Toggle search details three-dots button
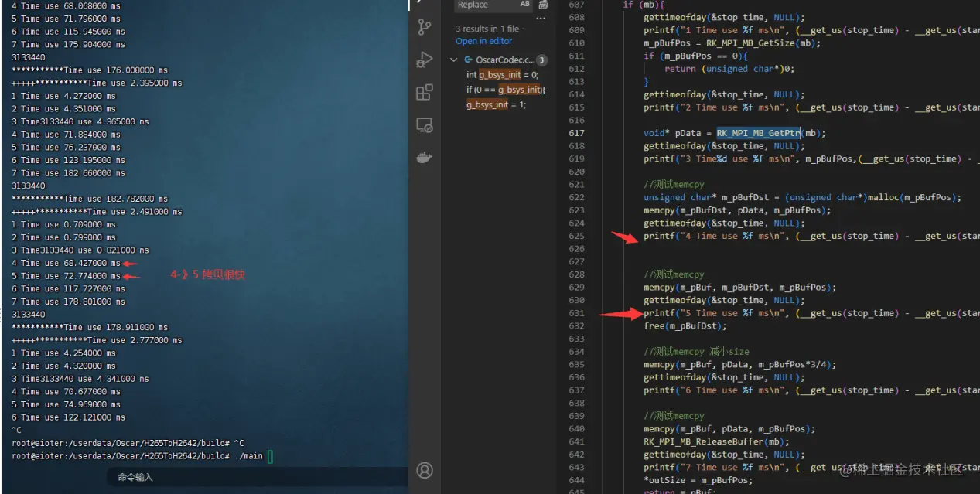This screenshot has height=494, width=980. coord(541,18)
